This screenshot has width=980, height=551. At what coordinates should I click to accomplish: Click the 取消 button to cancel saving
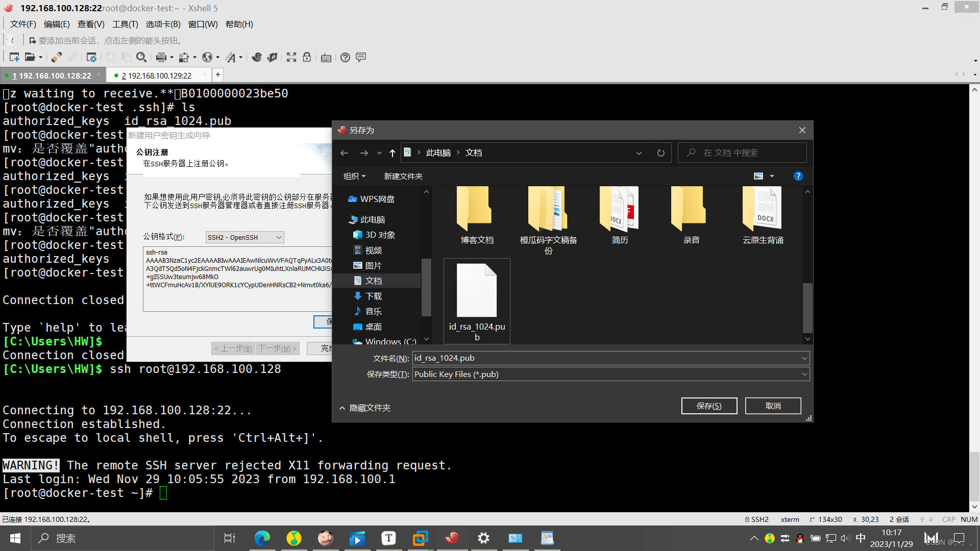point(773,406)
